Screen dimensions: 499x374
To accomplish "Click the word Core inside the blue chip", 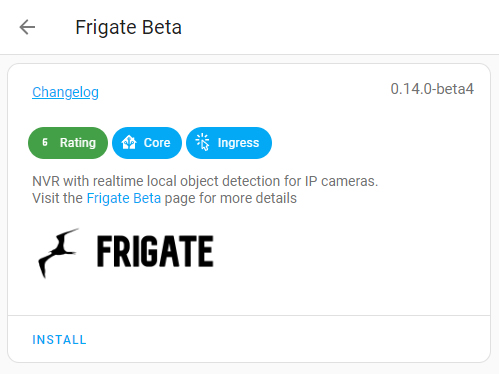I will 157,143.
